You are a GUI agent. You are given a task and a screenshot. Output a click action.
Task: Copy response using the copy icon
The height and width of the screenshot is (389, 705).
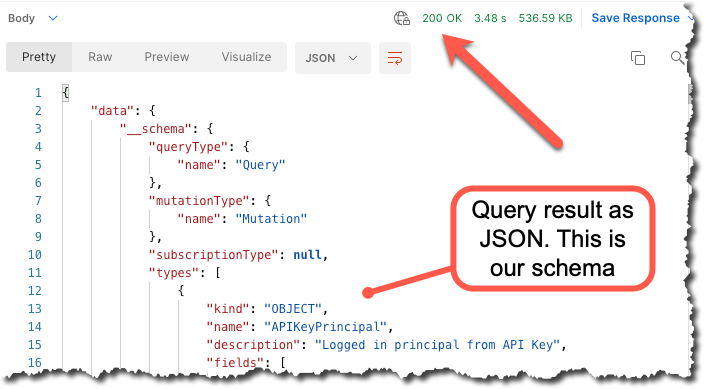pyautogui.click(x=638, y=58)
